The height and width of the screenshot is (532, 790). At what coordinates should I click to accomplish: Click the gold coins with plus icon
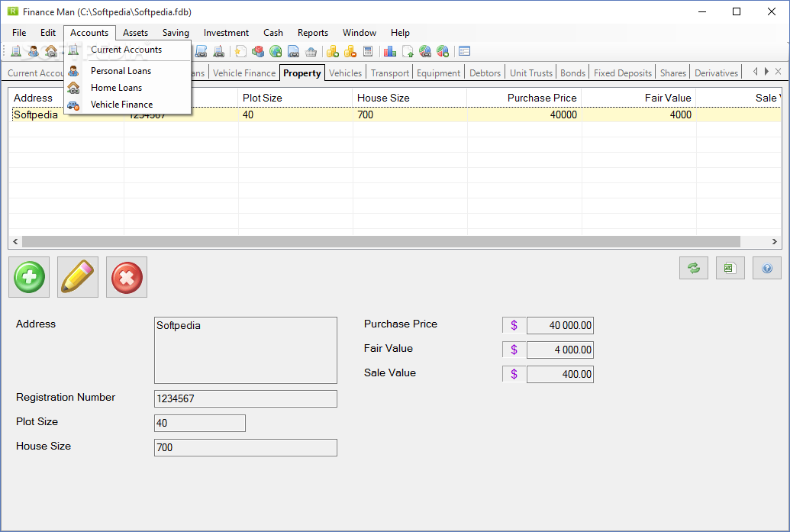tap(333, 51)
